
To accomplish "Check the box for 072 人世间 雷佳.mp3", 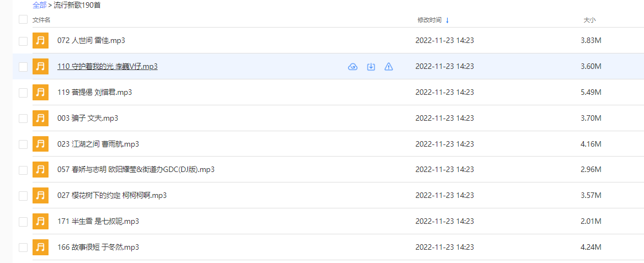I will [x=23, y=41].
